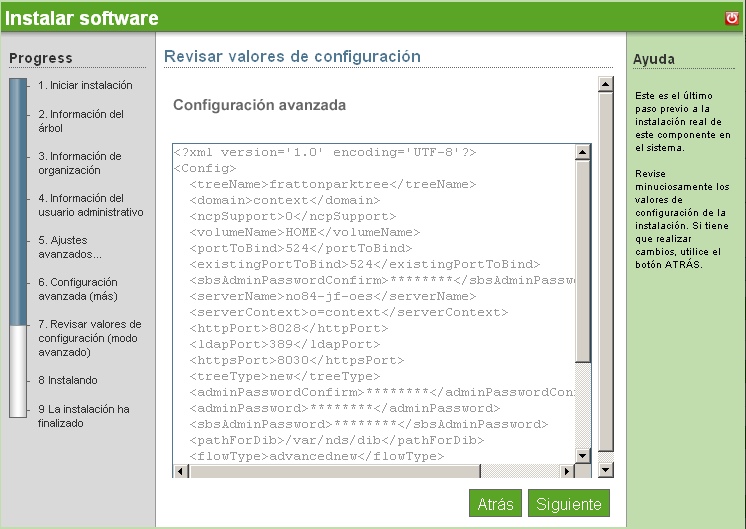The width and height of the screenshot is (746, 529).
Task: Select step 8 Instalando
Action: (x=68, y=380)
